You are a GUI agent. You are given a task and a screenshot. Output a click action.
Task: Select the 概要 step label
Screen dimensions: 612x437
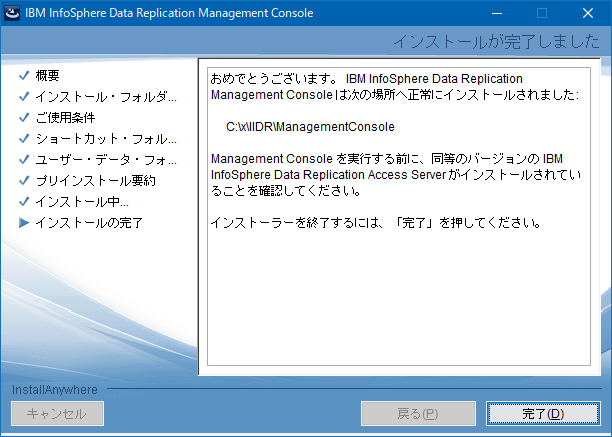[48, 75]
